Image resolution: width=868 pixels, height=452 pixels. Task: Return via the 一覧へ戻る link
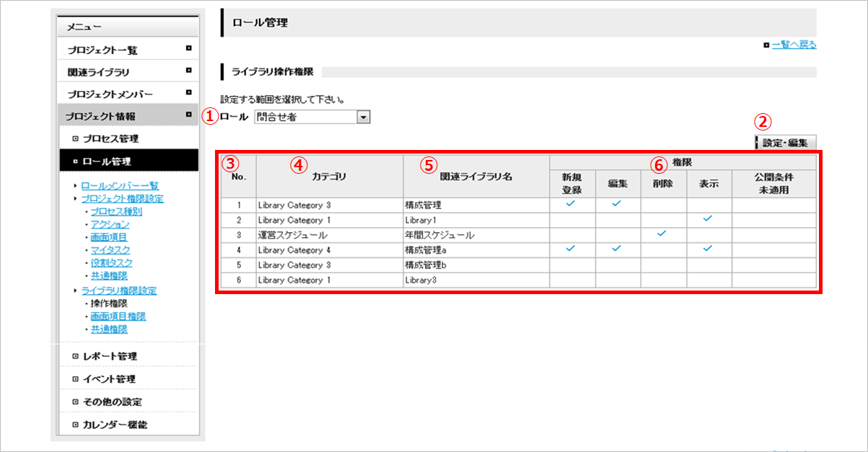coord(794,45)
